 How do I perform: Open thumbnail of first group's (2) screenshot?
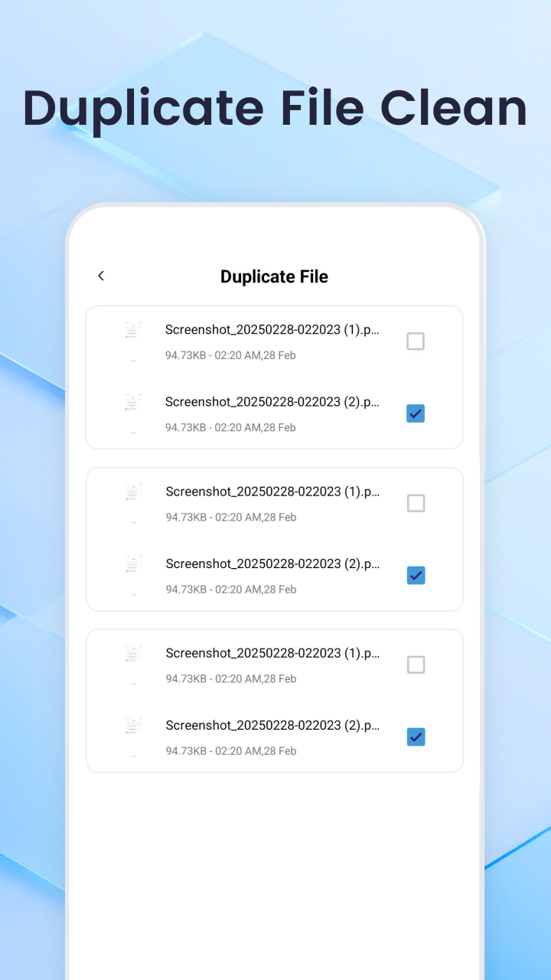pyautogui.click(x=133, y=413)
